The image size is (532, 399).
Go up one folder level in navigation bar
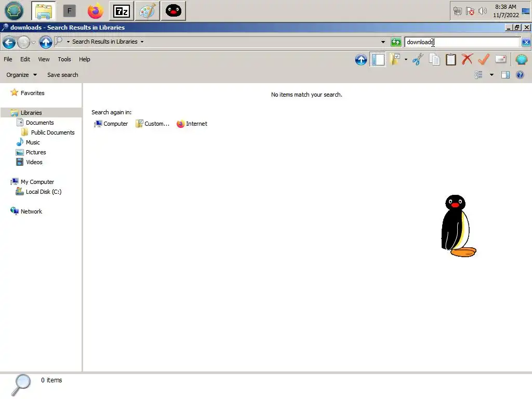46,43
